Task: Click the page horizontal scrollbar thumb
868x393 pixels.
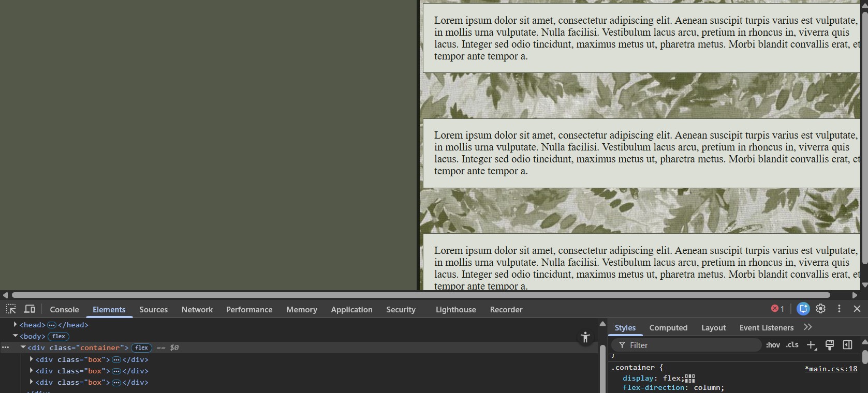Action: pos(421,295)
